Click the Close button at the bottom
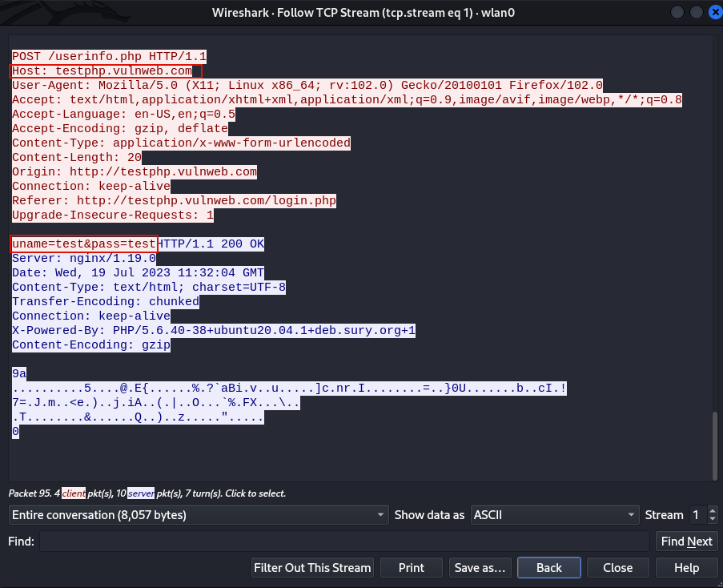 (617, 568)
